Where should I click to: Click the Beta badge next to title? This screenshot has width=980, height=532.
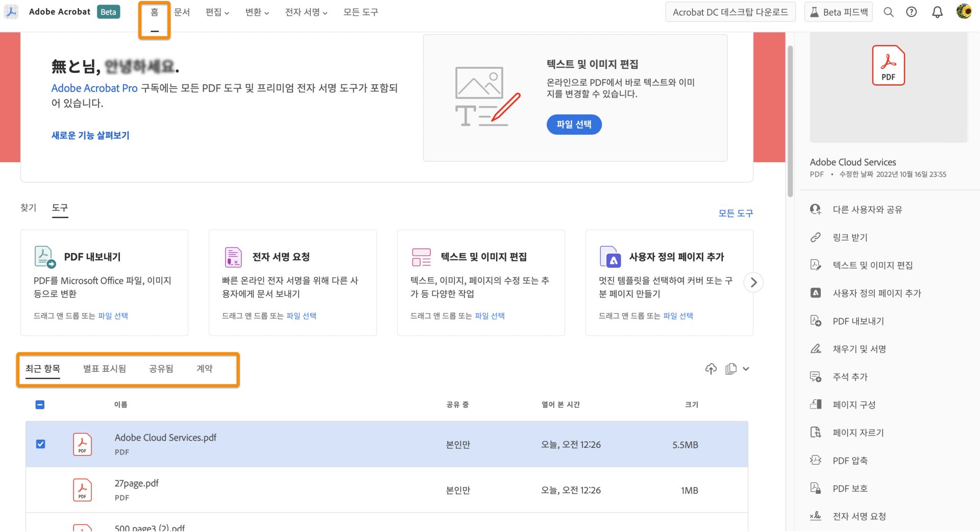point(108,12)
